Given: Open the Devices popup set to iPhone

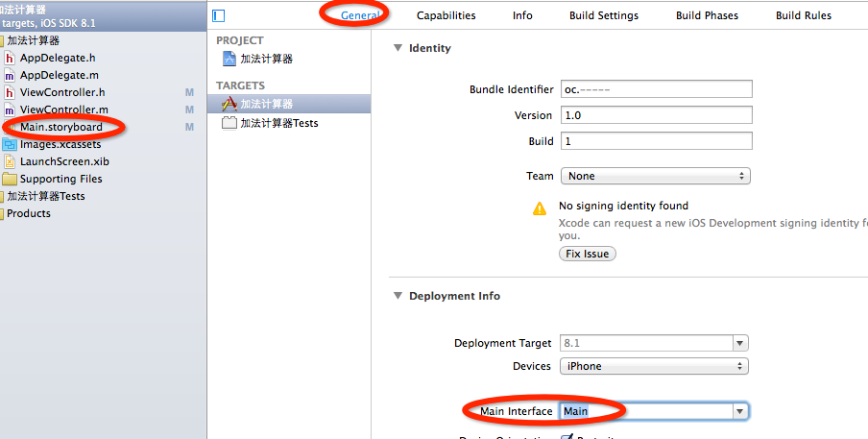Looking at the screenshot, I should pyautogui.click(x=654, y=366).
